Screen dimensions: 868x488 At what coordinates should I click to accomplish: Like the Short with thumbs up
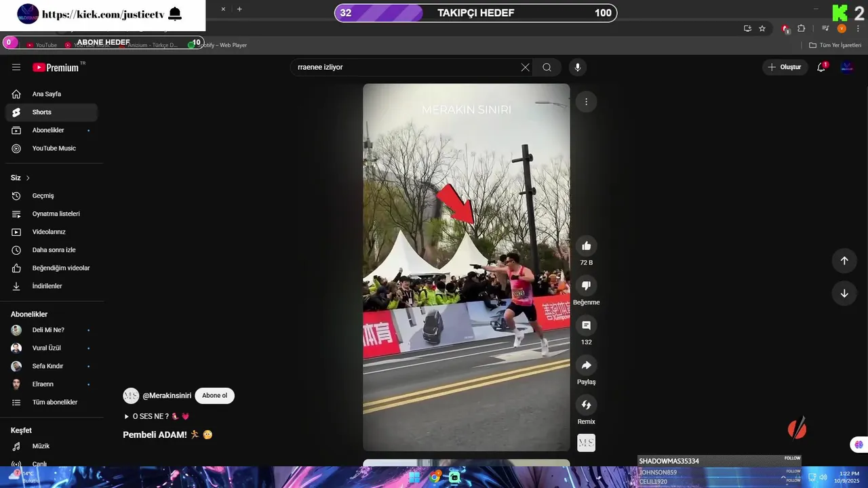[x=586, y=246]
